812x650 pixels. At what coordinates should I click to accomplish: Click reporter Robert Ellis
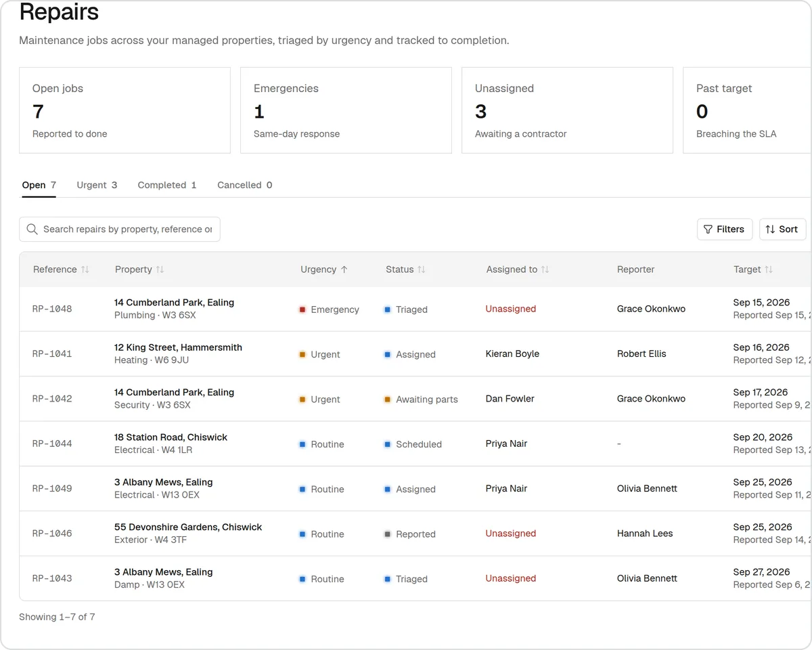(x=641, y=353)
